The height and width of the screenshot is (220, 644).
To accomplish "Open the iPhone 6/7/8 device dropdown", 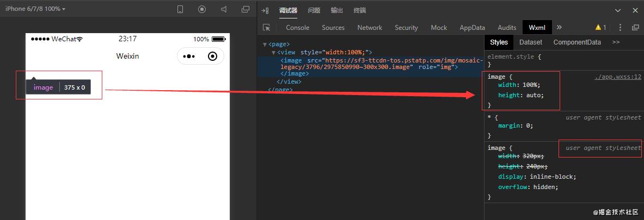I will click(x=35, y=9).
